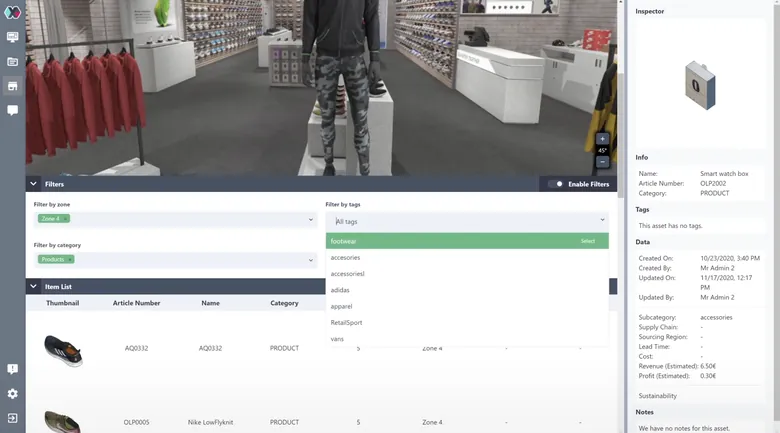Click the 45° view angle indicator
Image resolution: width=780 pixels, height=433 pixels.
602,150
